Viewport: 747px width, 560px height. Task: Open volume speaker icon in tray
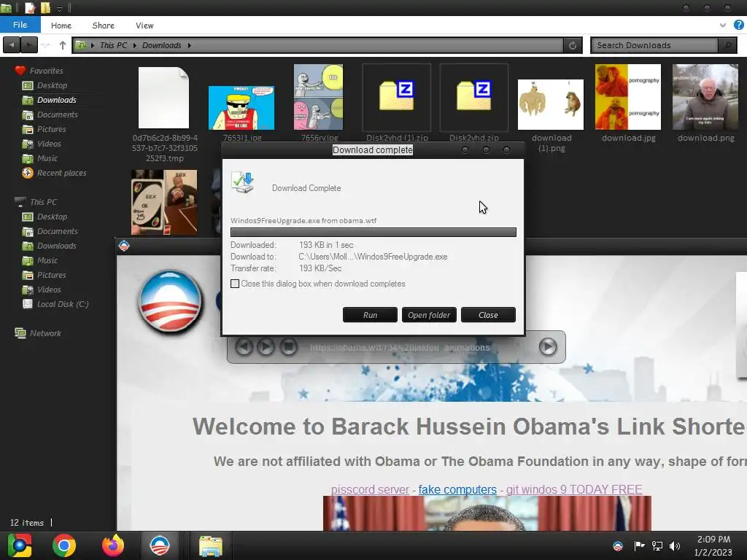tap(675, 546)
